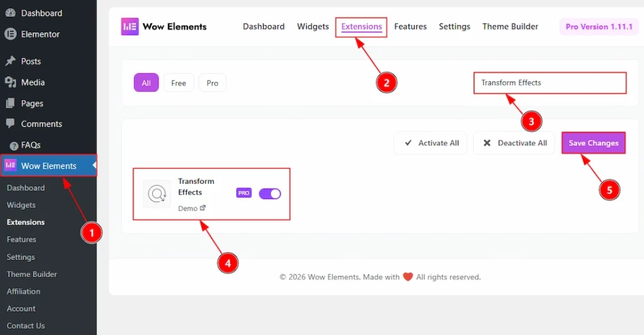This screenshot has width=644, height=335.
Task: Click the Elementor sidebar icon
Action: click(x=10, y=34)
